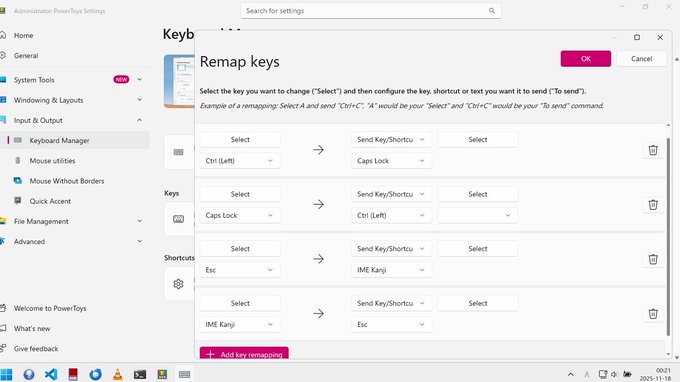Delete the Ctrl (Left) to Caps Lock remapping
The width and height of the screenshot is (680, 382).
[x=653, y=150]
